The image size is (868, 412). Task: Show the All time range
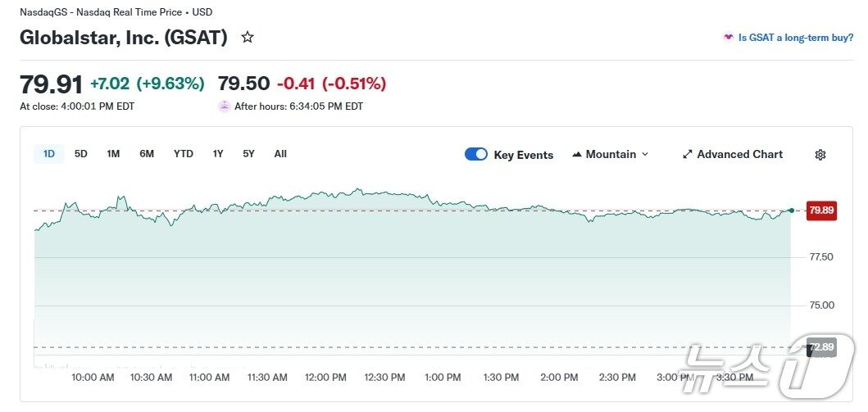point(280,154)
